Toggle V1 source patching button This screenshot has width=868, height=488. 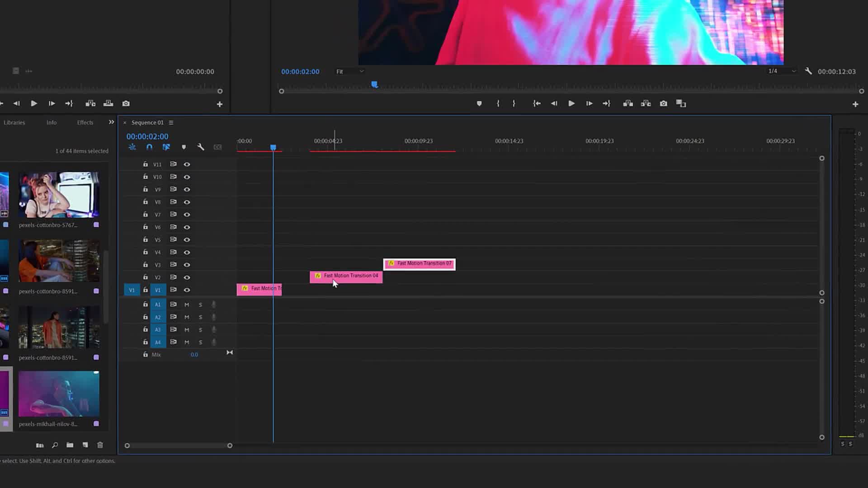132,290
